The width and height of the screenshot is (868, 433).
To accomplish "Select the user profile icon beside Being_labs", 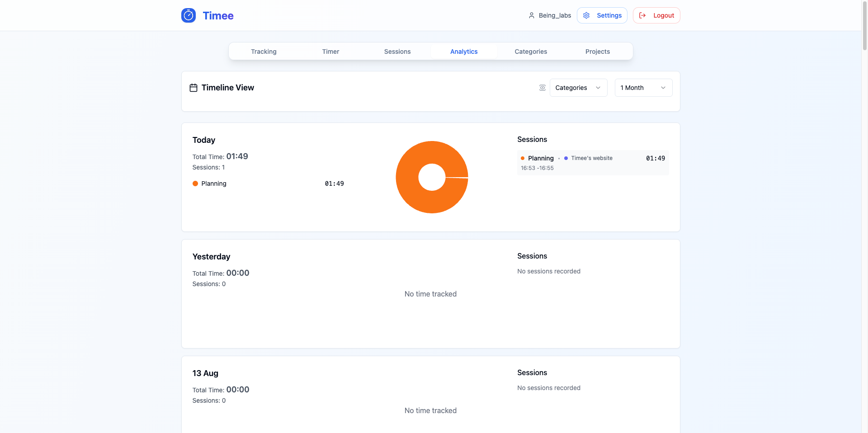I will (531, 15).
